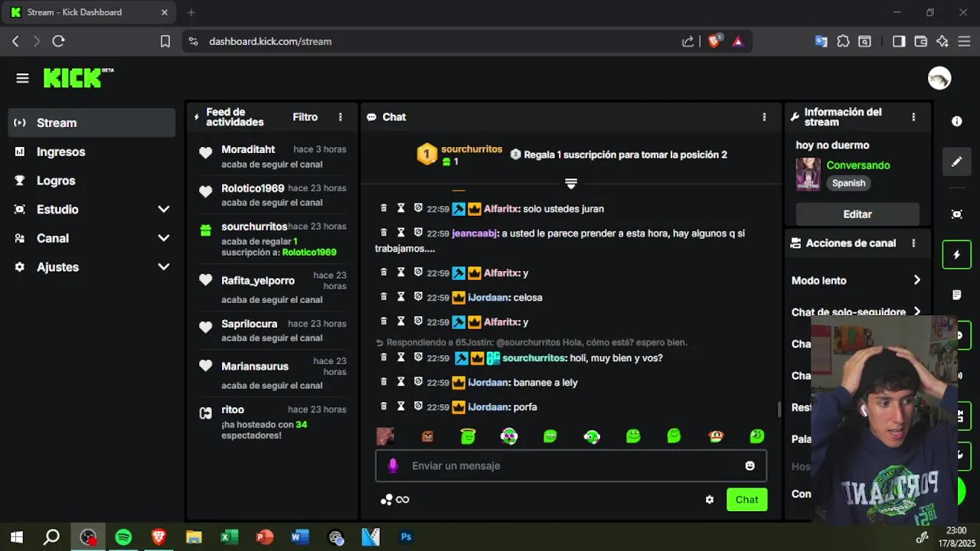
Task: Delete iJordaan's 'bananee a lely' message
Action: (384, 382)
